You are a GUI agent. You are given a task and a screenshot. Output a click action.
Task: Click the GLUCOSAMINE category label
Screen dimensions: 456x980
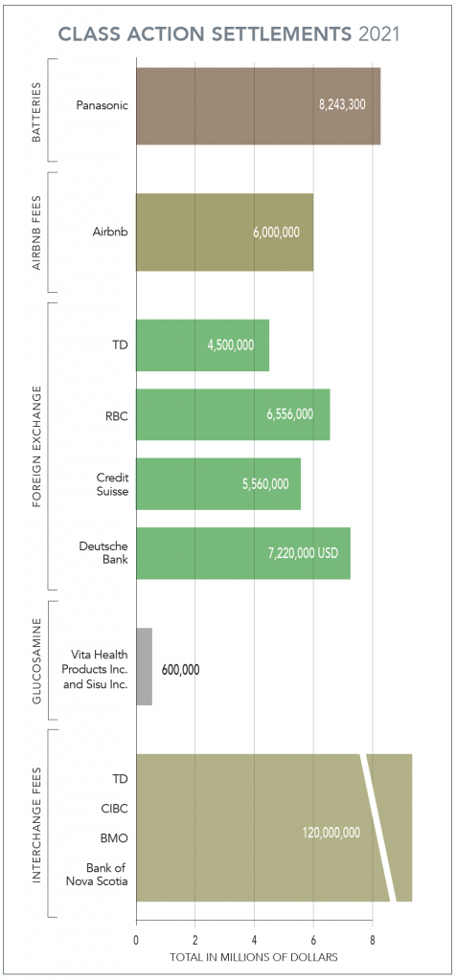[36, 660]
